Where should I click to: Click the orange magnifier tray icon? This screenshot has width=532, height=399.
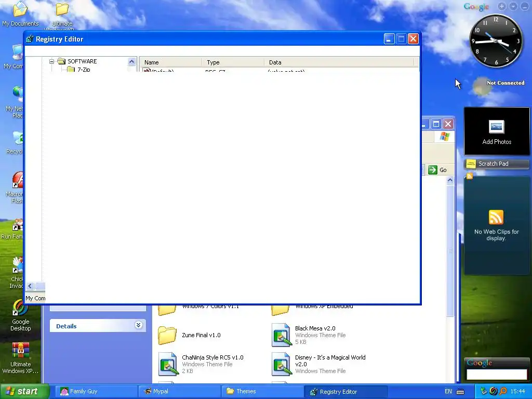503,392
